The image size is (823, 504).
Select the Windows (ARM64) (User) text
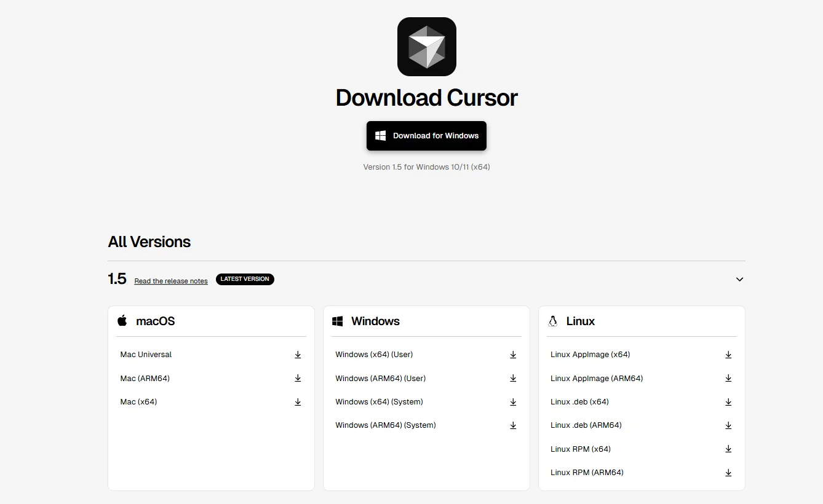tap(381, 379)
